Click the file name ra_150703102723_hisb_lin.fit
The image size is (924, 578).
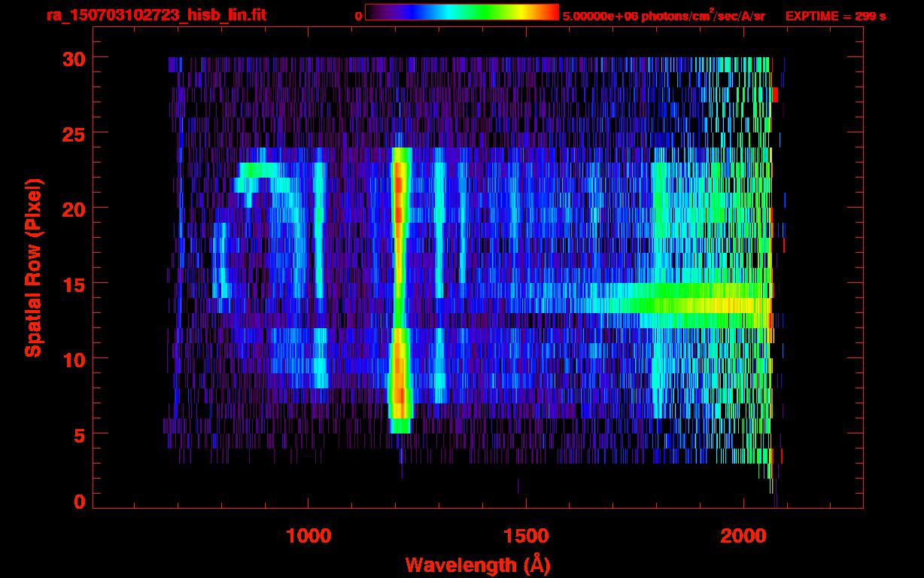tap(156, 15)
